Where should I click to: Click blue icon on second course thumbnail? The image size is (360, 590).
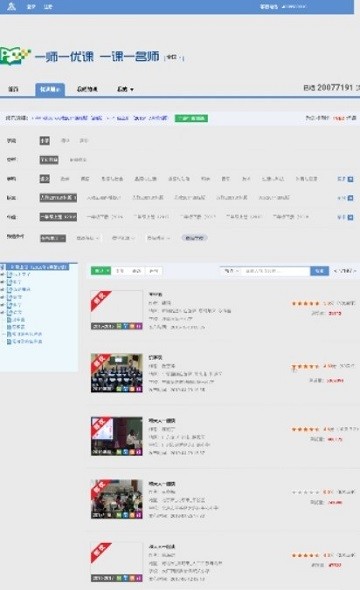click(126, 389)
